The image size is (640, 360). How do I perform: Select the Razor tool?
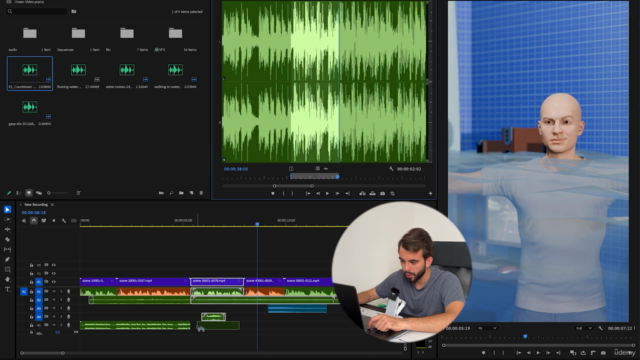click(7, 240)
